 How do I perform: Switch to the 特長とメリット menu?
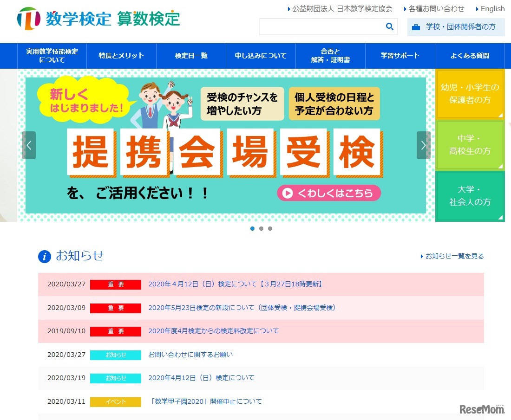121,56
